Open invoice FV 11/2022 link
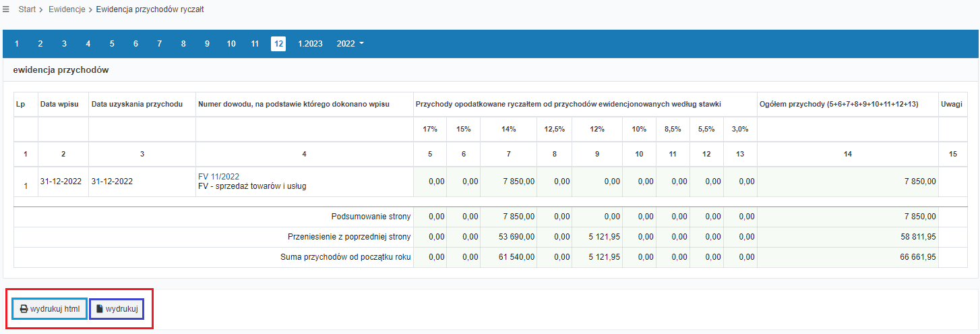The image size is (980, 334). pos(219,177)
